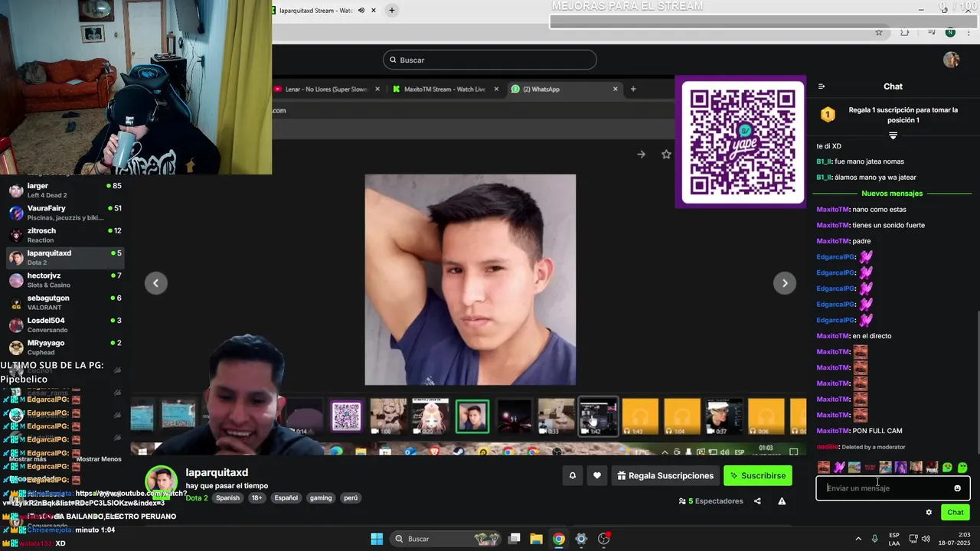Open the Dota 2 category link

[197, 498]
